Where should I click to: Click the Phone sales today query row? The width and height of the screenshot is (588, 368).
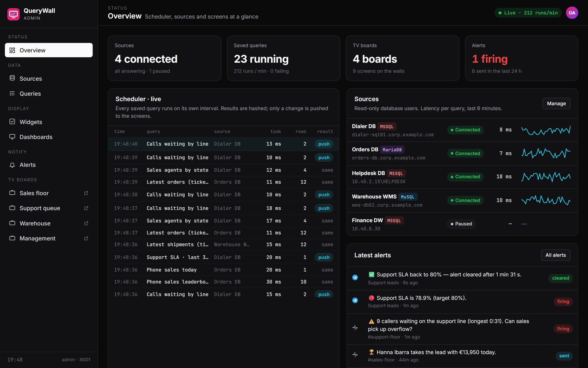click(223, 270)
